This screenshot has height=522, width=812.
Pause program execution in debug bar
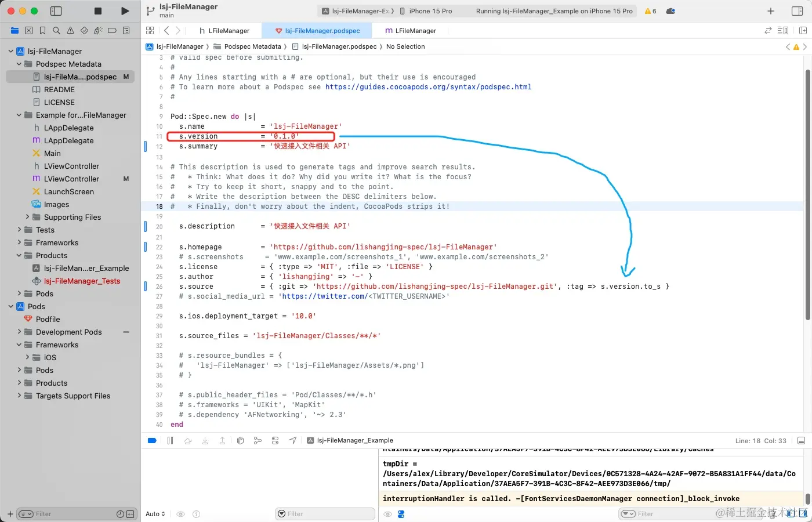(x=170, y=441)
